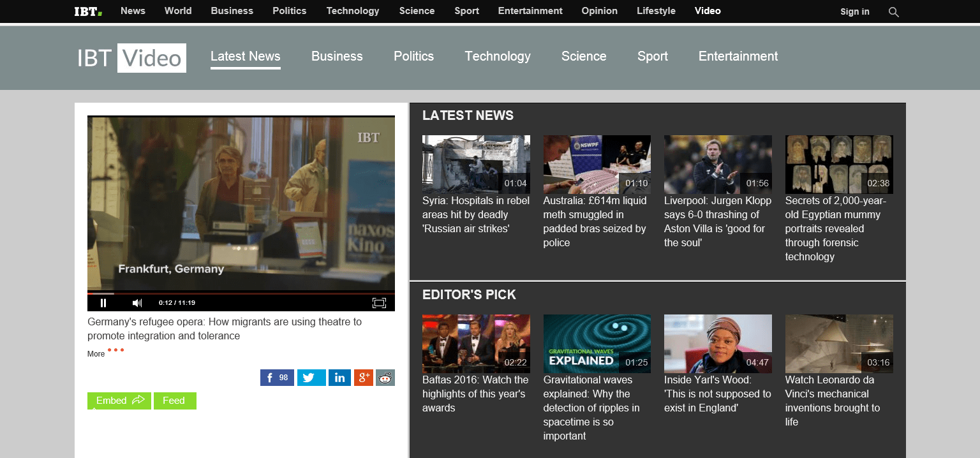The image size is (980, 458).
Task: Click the 0:12 / 11:19 video time display
Action: [177, 303]
